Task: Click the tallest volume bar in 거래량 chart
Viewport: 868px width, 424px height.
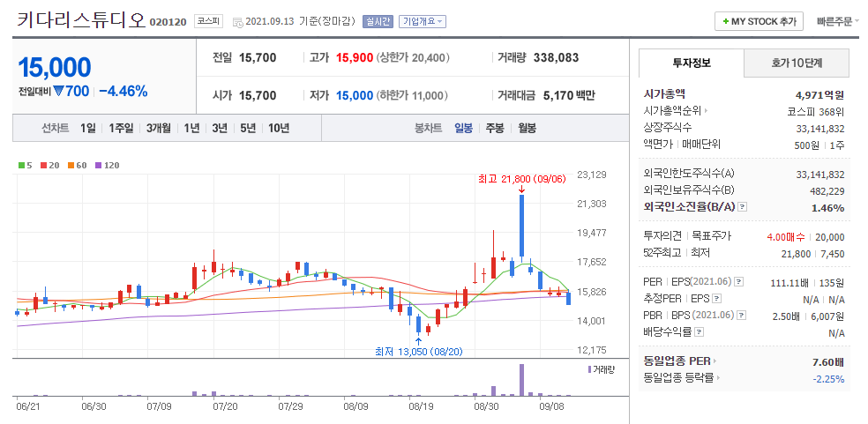Action: click(x=521, y=380)
